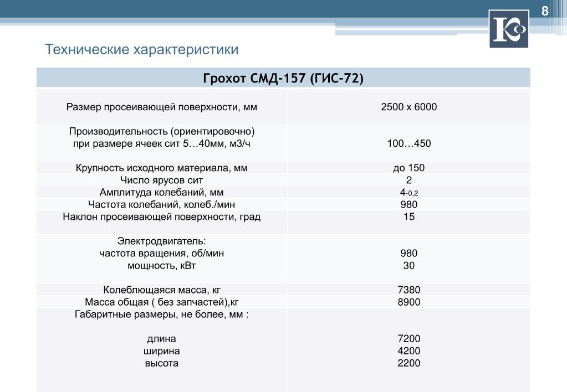Click the productivity value '100…450'
This screenshot has width=567, height=392.
click(x=408, y=144)
